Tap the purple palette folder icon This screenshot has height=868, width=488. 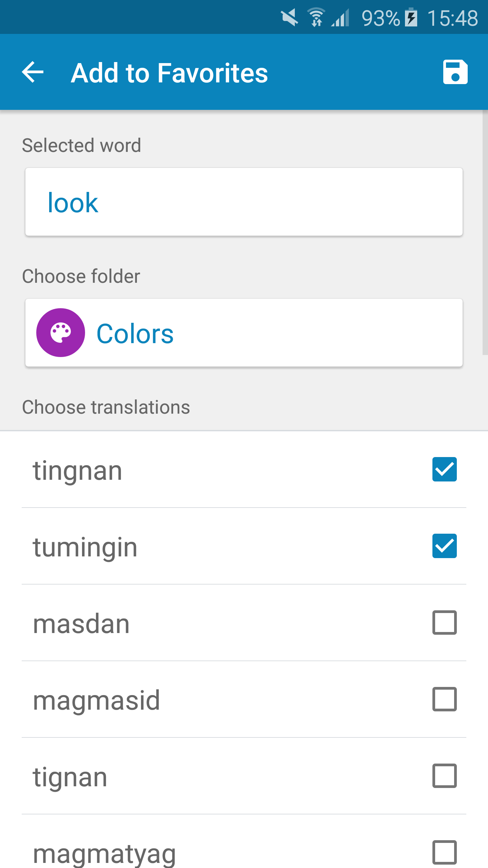point(61,333)
